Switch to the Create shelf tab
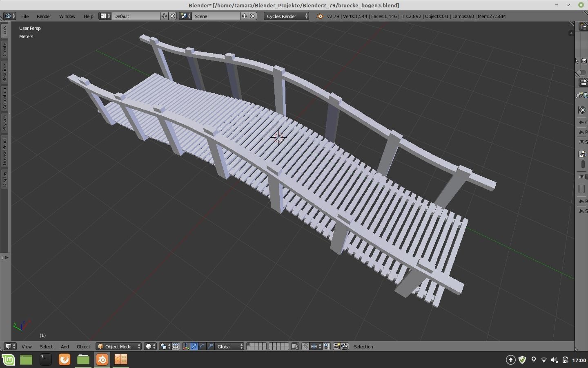Screen dimensions: 588x368 click(4, 49)
